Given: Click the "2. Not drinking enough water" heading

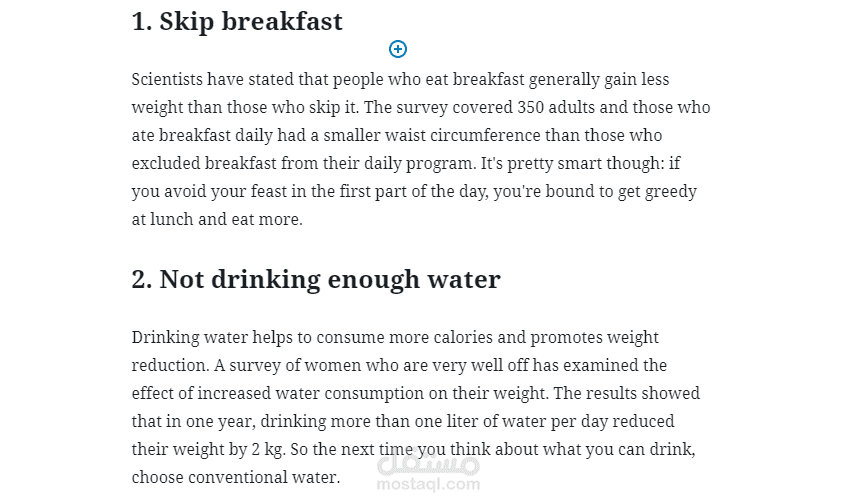Looking at the screenshot, I should click(x=316, y=280).
